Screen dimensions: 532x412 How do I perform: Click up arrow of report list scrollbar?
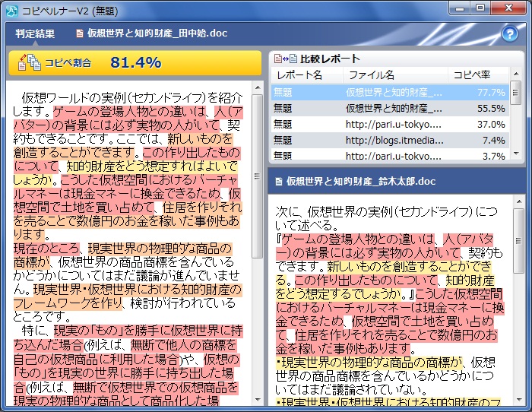[x=516, y=74]
